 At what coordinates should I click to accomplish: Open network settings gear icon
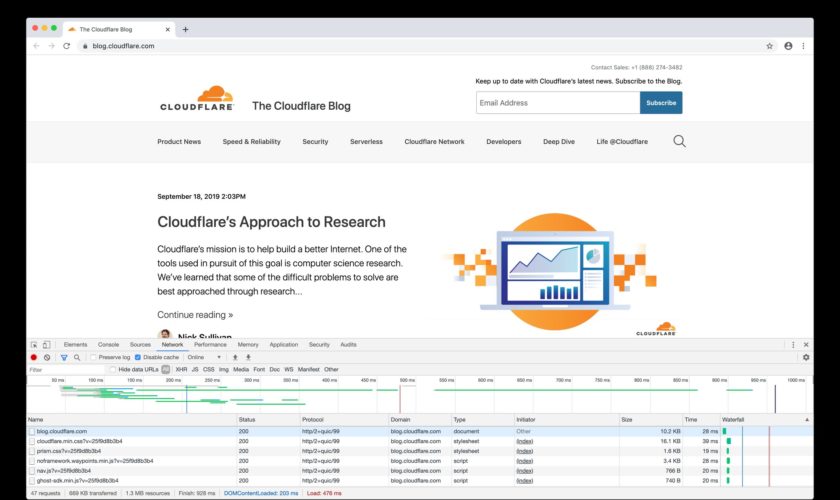[806, 357]
